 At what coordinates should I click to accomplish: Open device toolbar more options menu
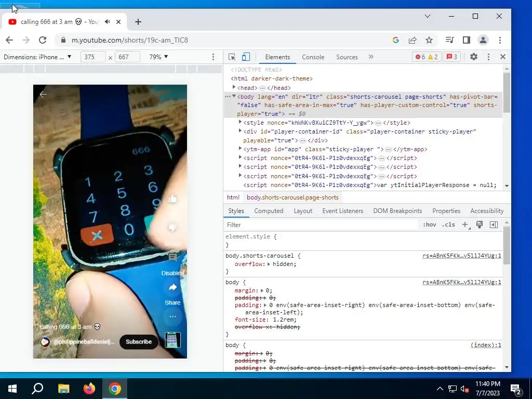click(213, 57)
